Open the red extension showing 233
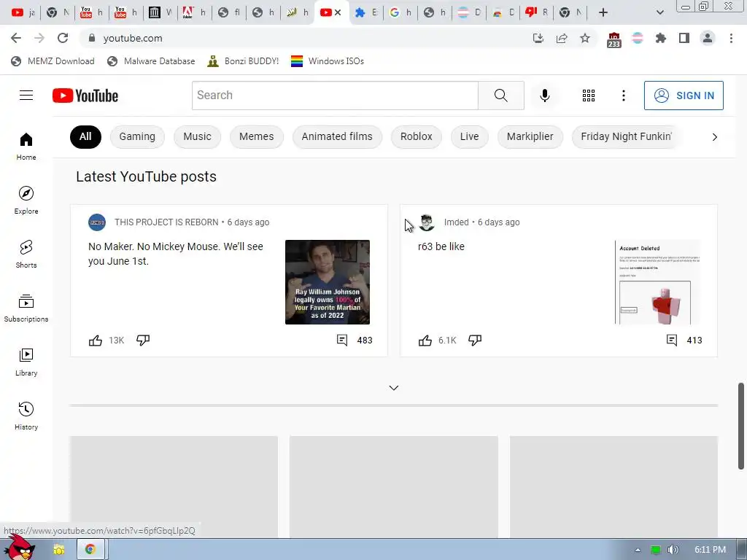Image resolution: width=747 pixels, height=560 pixels. point(614,39)
